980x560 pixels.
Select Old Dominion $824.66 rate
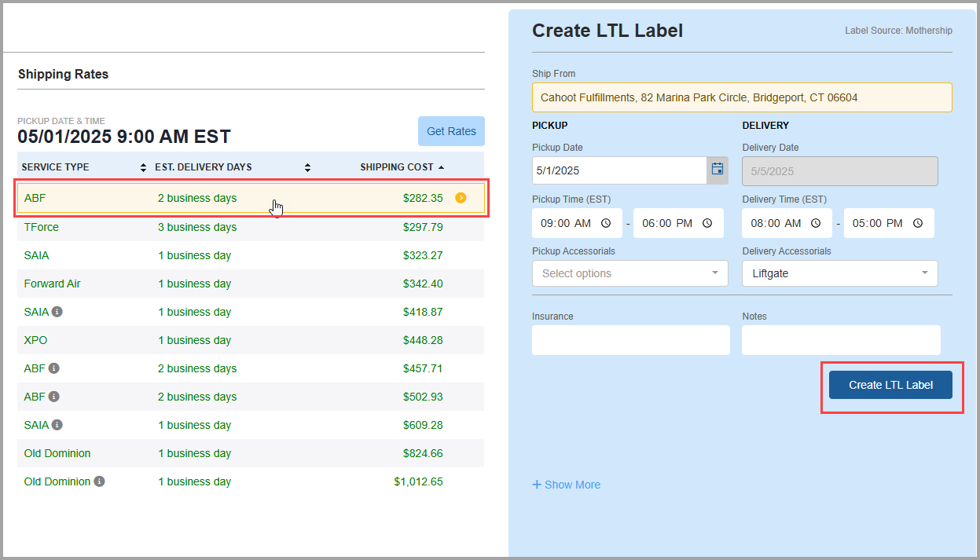tap(251, 453)
